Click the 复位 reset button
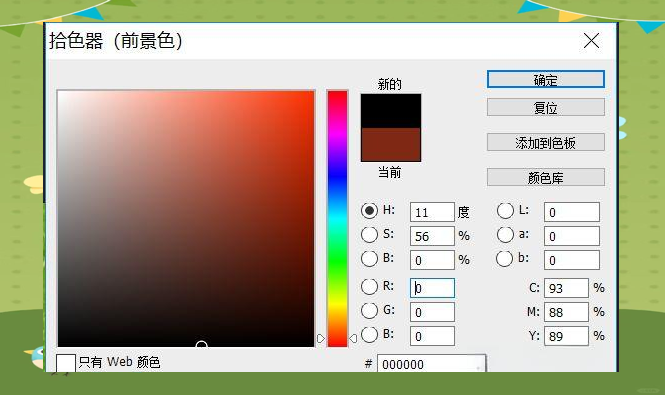The height and width of the screenshot is (395, 665). pyautogui.click(x=545, y=107)
